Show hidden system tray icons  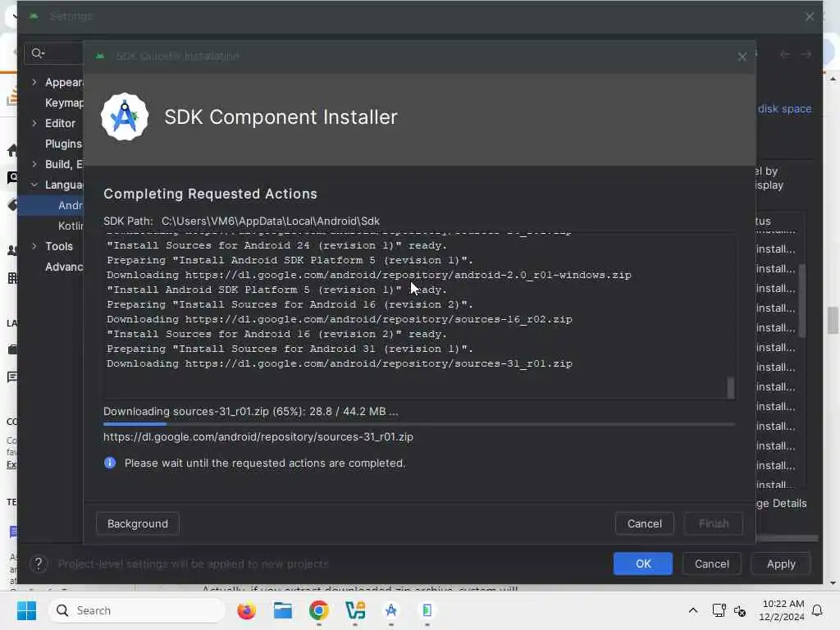(692, 610)
